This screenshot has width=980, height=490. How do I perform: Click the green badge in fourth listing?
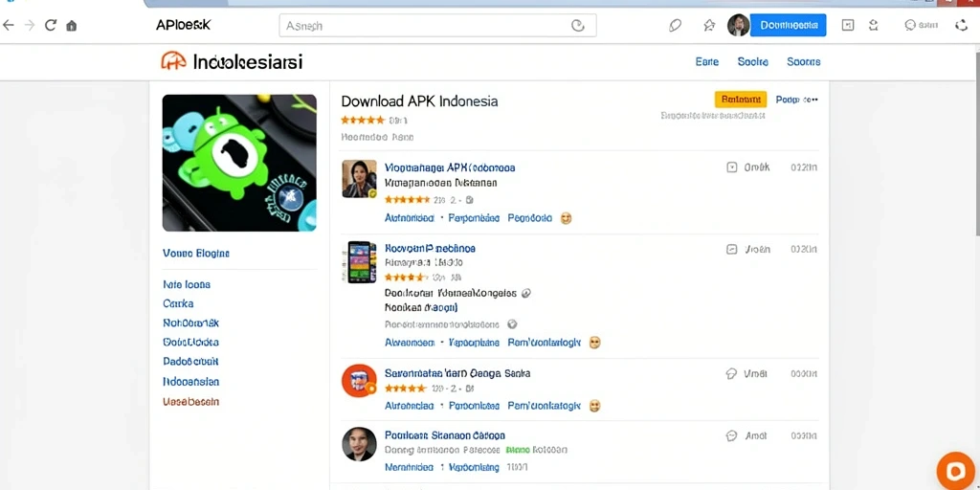click(518, 450)
